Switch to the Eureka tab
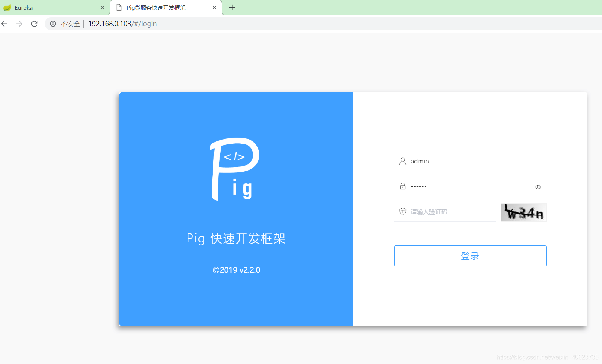Image resolution: width=602 pixels, height=364 pixels. (x=54, y=7)
